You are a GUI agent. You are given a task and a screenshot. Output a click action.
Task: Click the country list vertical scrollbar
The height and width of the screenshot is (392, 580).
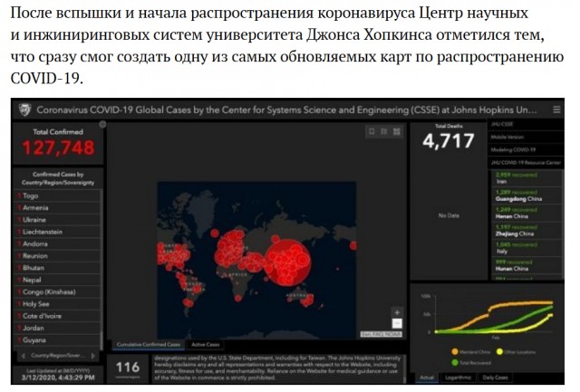point(101,270)
